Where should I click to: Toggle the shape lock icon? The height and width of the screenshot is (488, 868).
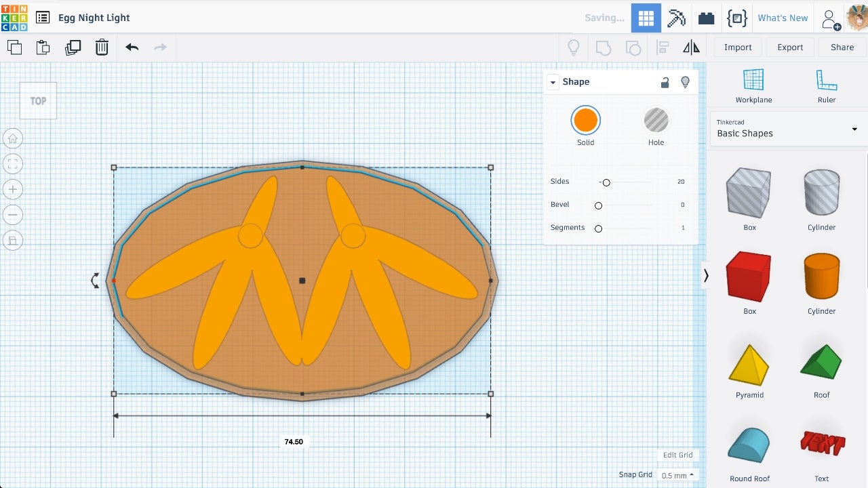point(665,82)
